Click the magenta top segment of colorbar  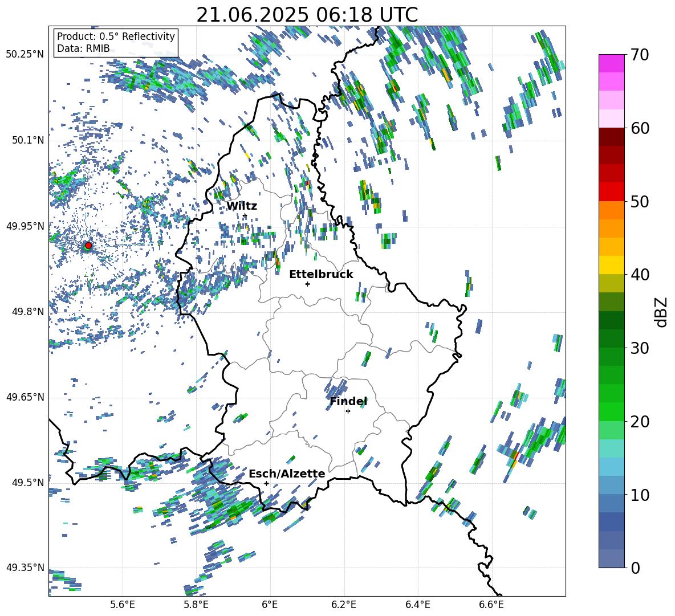(612, 63)
